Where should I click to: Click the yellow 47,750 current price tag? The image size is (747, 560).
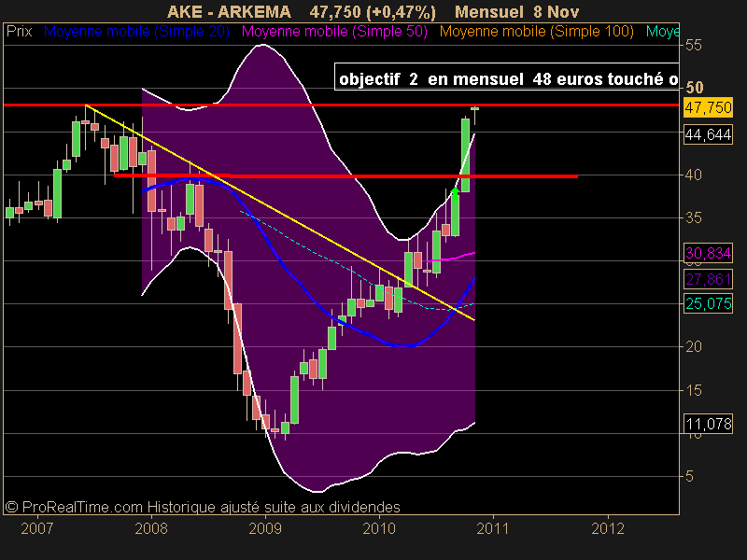click(x=708, y=107)
